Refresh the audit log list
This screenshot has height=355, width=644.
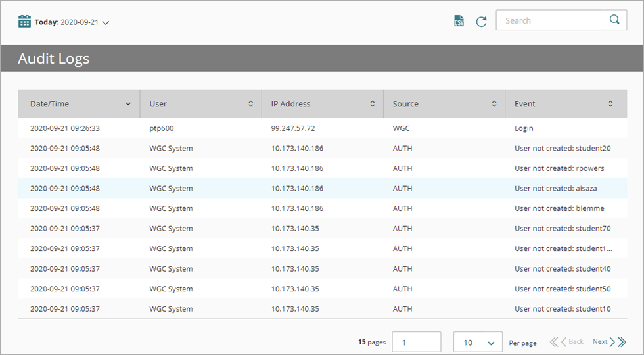481,21
